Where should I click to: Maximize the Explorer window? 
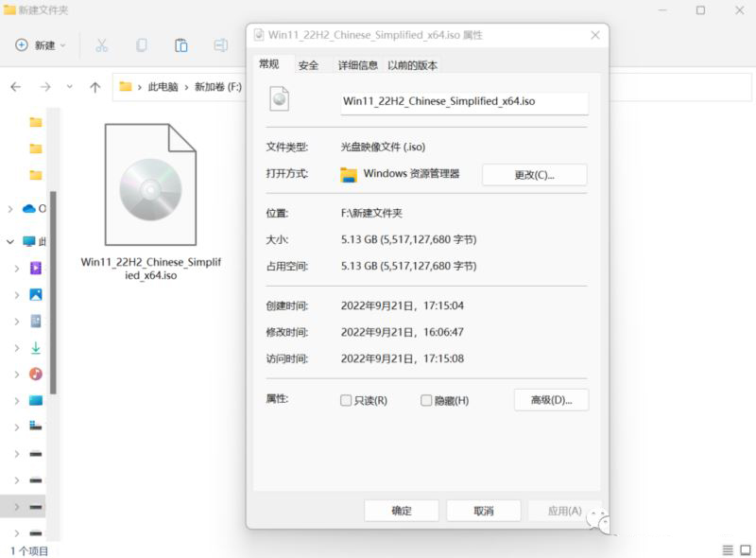point(700,10)
